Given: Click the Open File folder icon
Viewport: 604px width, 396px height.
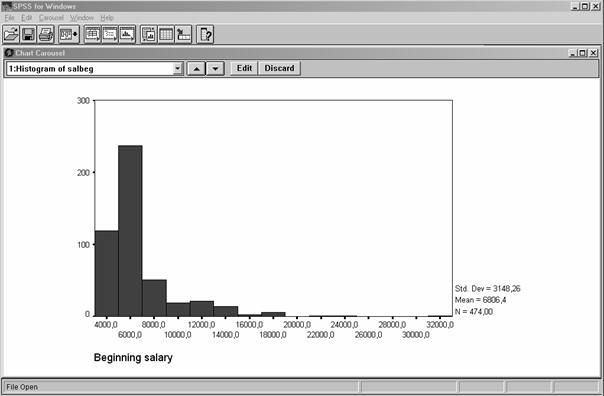Looking at the screenshot, I should pos(11,34).
